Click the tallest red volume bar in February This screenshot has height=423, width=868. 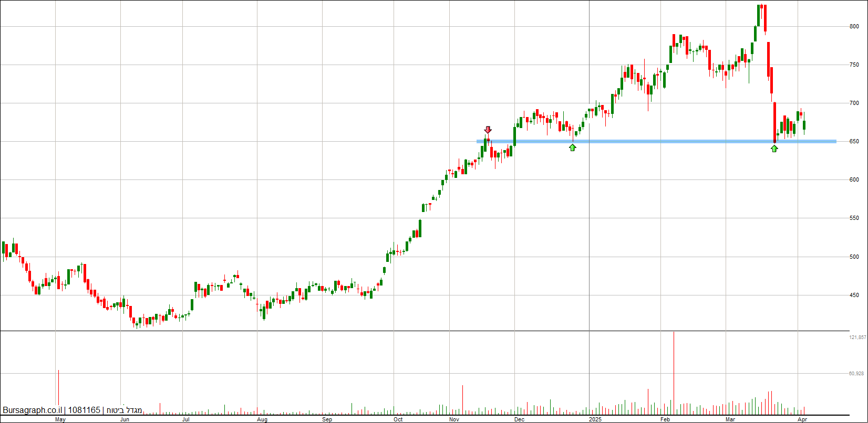674,373
